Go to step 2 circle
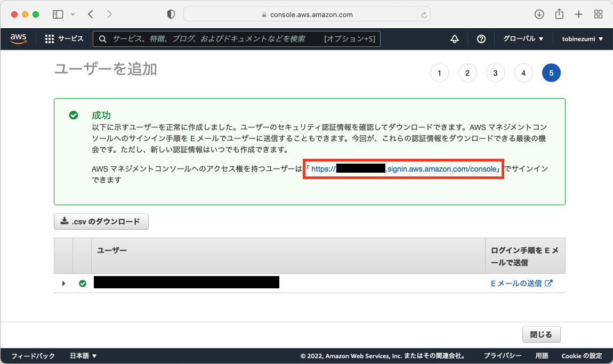 467,72
